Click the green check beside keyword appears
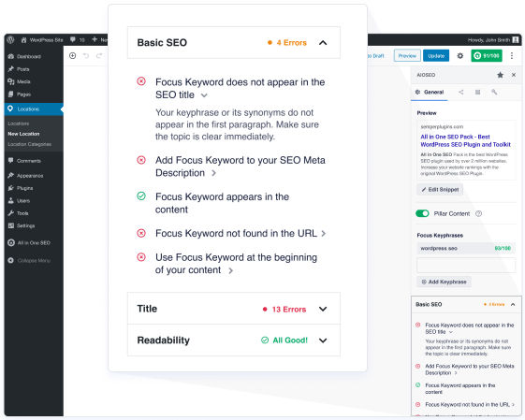Screen dimensions: 525x420 point(141,196)
